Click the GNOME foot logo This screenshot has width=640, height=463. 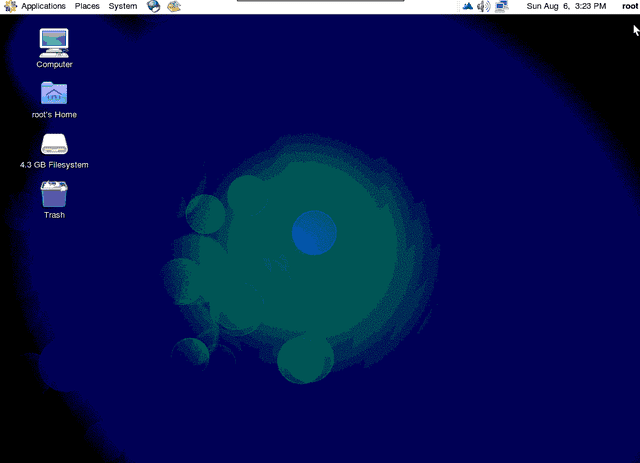coord(10,6)
